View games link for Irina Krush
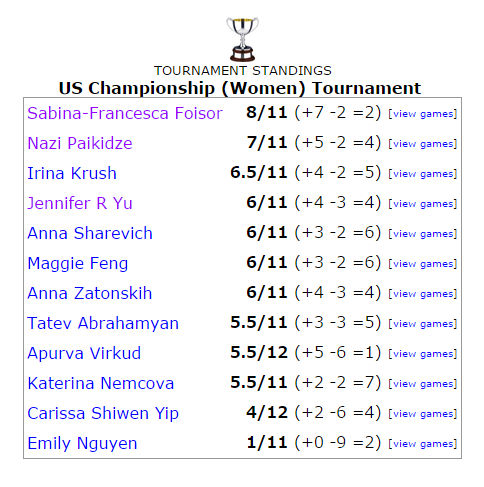The height and width of the screenshot is (487, 484). (423, 174)
